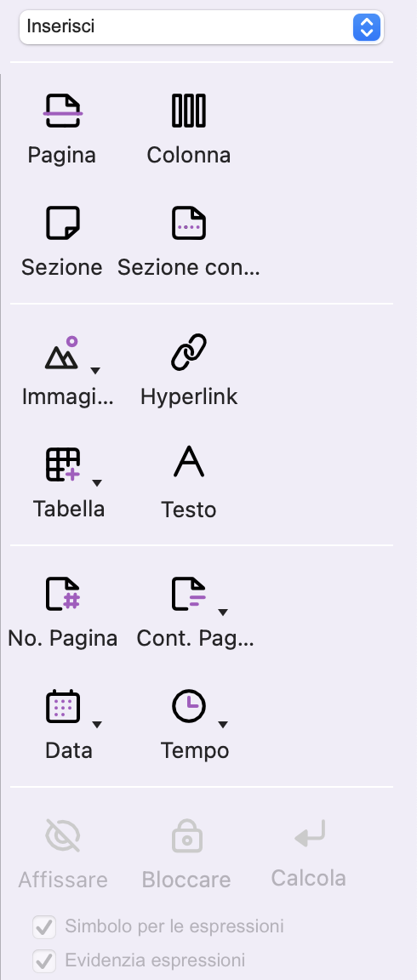This screenshot has width=417, height=980.
Task: Click the Hyperlink chain icon
Action: [189, 352]
